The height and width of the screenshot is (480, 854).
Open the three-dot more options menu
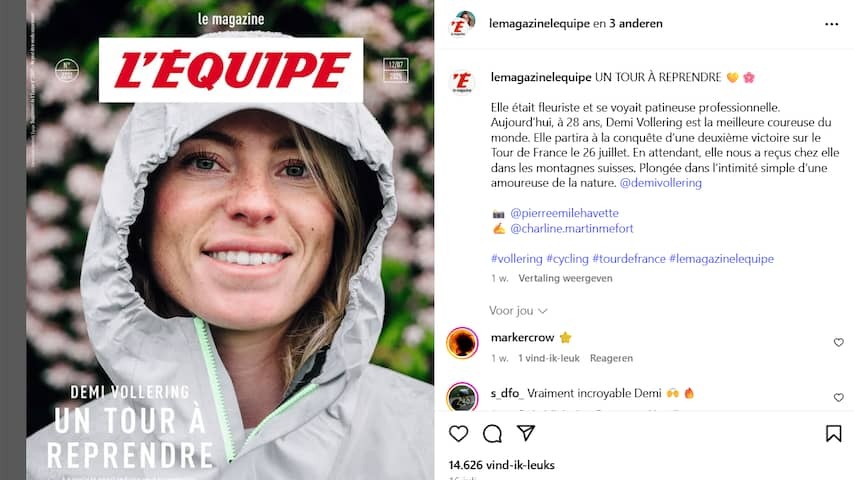831,24
